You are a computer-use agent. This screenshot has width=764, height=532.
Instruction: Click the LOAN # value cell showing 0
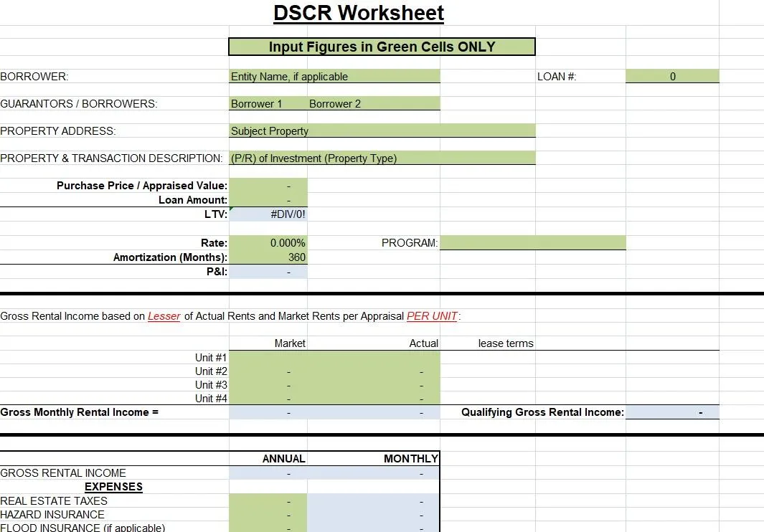[672, 77]
